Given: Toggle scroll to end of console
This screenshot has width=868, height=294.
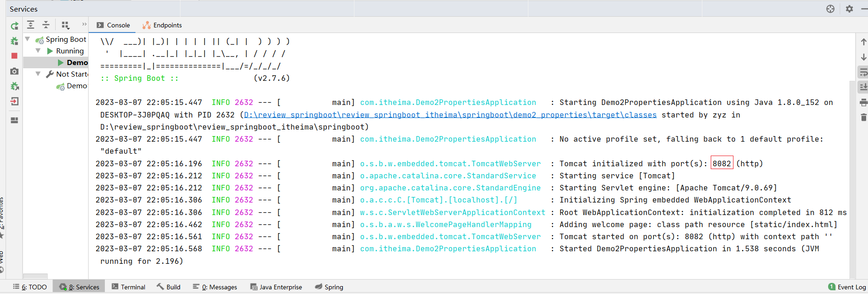Looking at the screenshot, I should point(863,87).
